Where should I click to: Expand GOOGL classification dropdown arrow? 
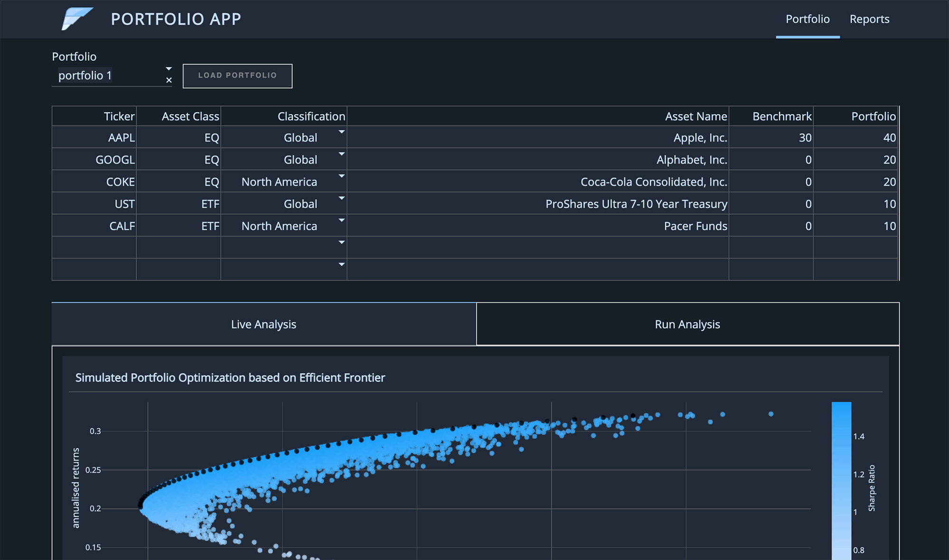(x=341, y=154)
